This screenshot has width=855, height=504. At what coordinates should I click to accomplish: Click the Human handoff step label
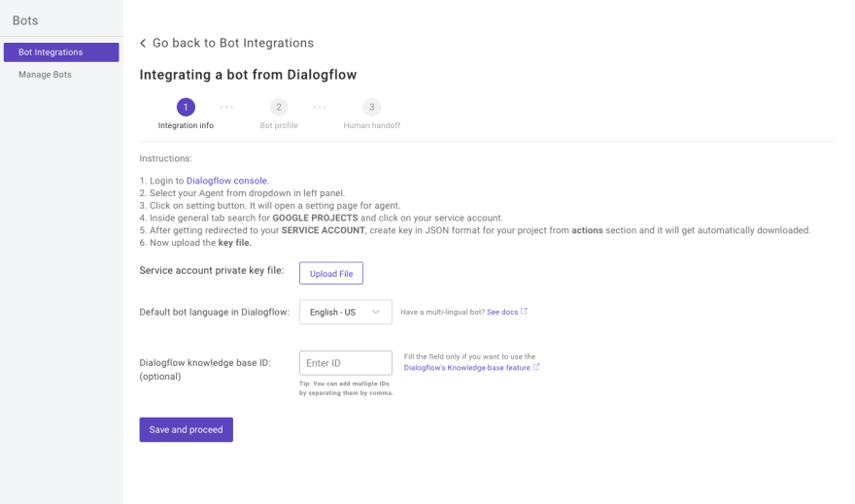tap(372, 125)
